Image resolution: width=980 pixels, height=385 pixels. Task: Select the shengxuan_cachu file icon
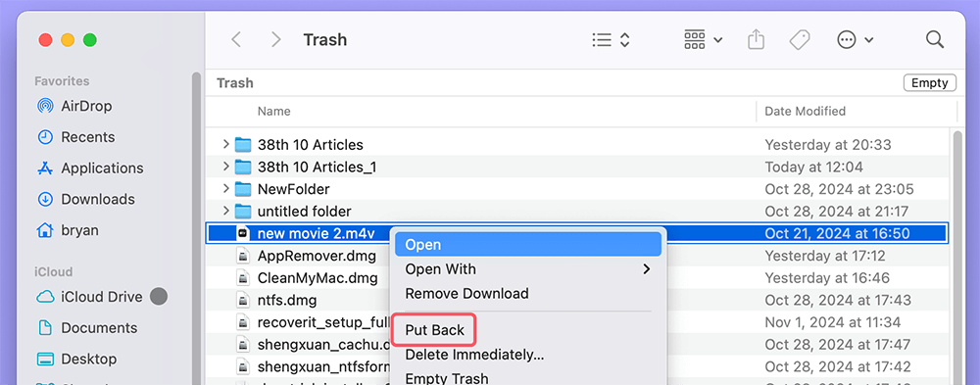pyautogui.click(x=243, y=345)
